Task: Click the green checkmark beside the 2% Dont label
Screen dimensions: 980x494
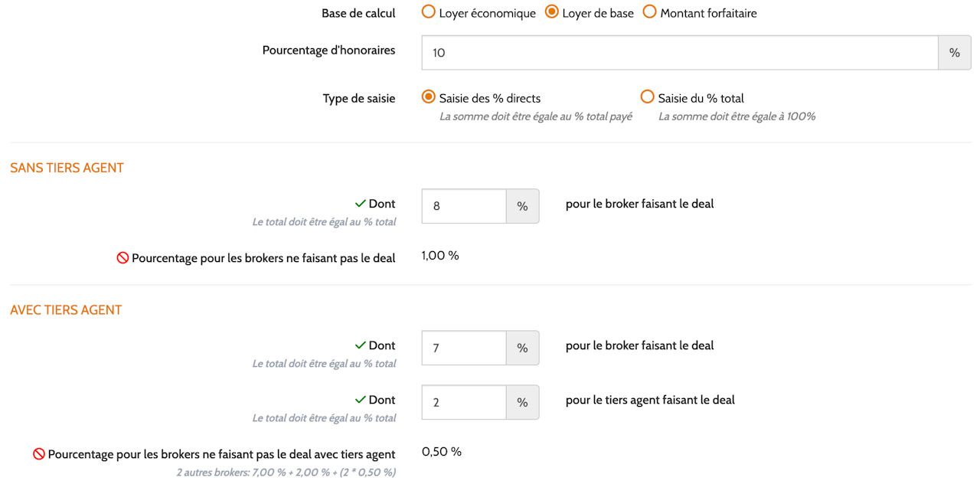Action: [360, 400]
